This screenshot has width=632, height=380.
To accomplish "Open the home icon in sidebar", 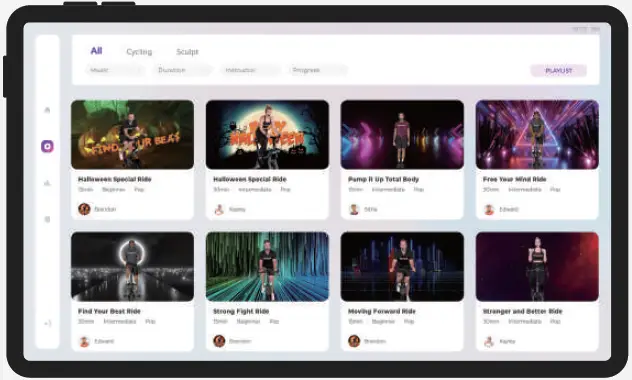I will click(47, 110).
